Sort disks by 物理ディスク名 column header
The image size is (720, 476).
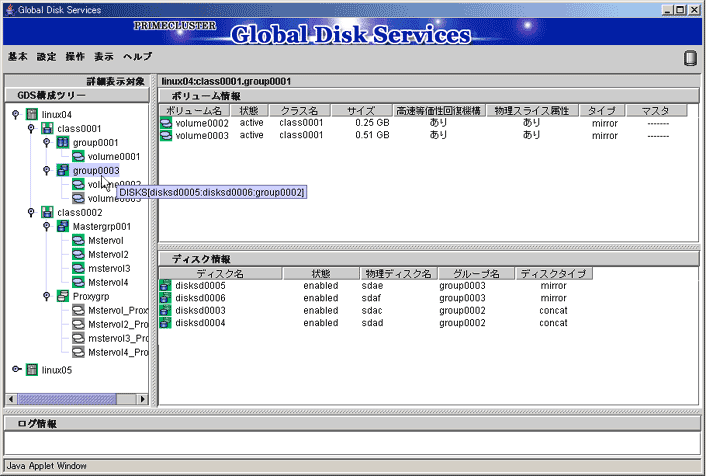click(399, 274)
